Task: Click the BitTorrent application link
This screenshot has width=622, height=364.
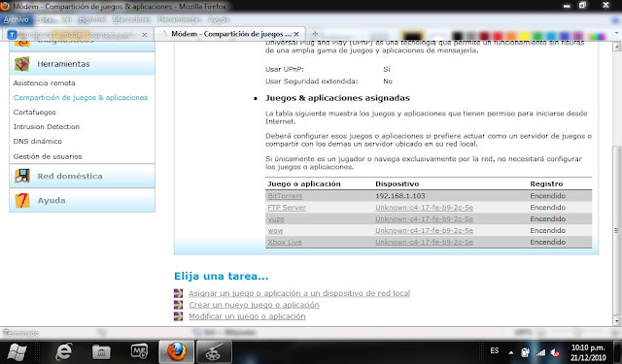Action: [x=285, y=196]
